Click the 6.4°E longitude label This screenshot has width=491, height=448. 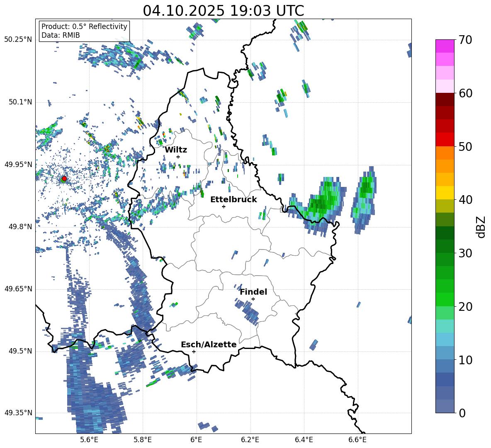coord(304,440)
